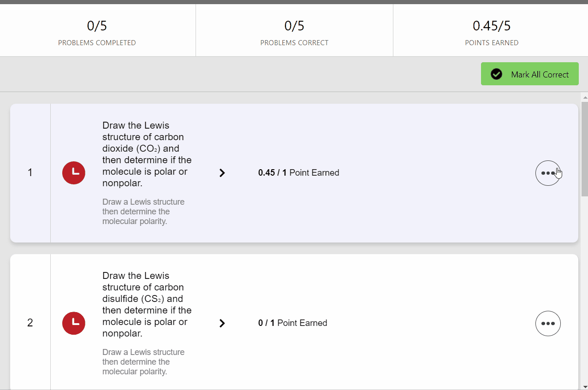
Task: Click the red L status icon on problem 1
Action: coord(73,173)
